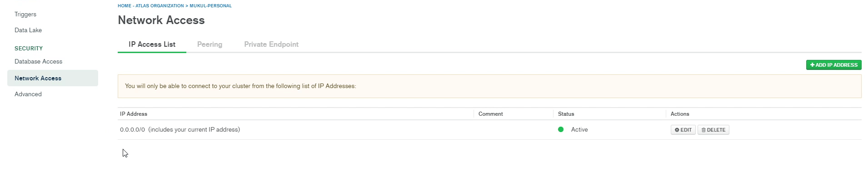The height and width of the screenshot is (182, 868).
Task: Follow the Home - Atlas Organization breadcrumb
Action: (150, 6)
